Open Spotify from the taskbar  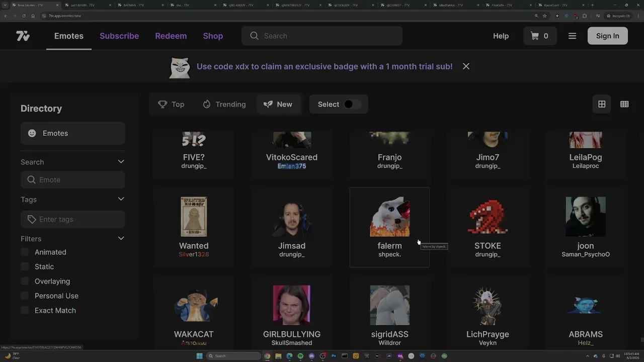point(300,356)
